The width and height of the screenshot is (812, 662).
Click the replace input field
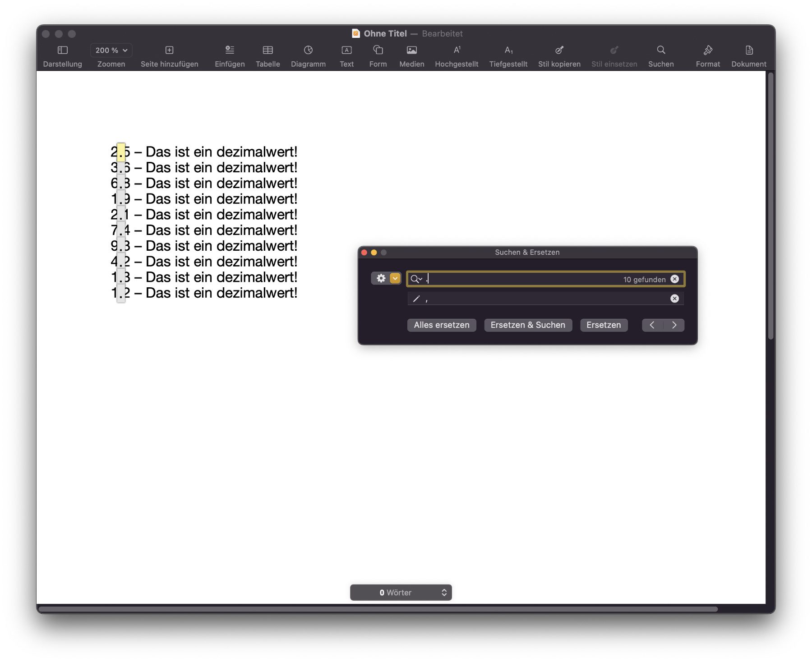coord(546,299)
